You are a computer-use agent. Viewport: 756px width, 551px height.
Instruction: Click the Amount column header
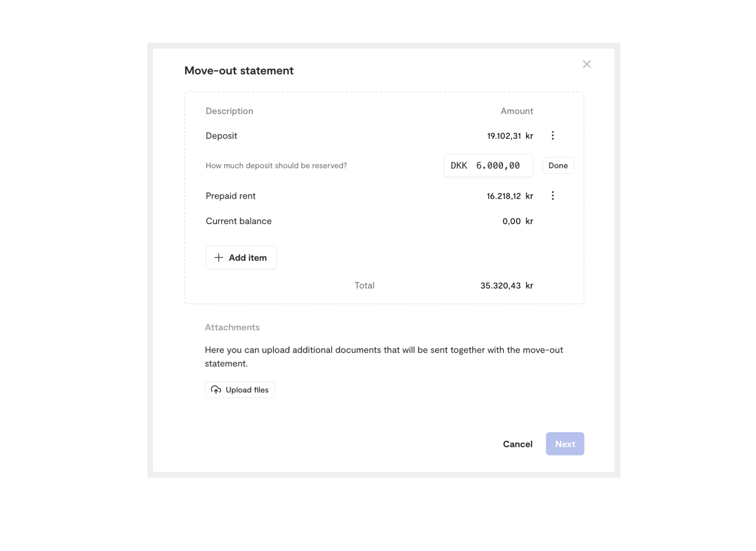pos(517,111)
